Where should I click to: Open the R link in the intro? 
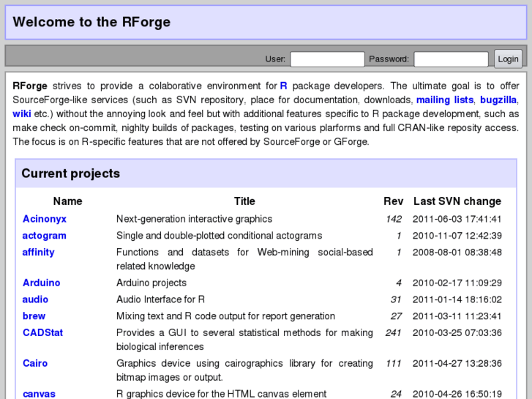(x=284, y=86)
